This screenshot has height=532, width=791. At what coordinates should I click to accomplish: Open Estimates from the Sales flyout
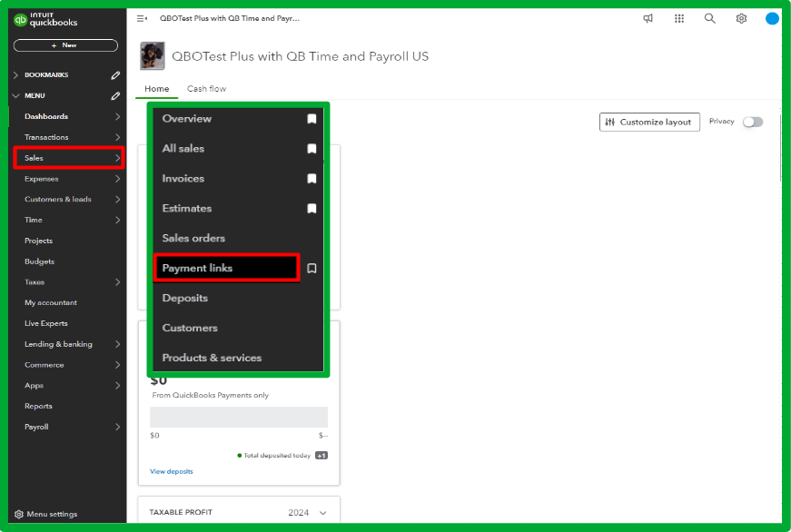[187, 208]
